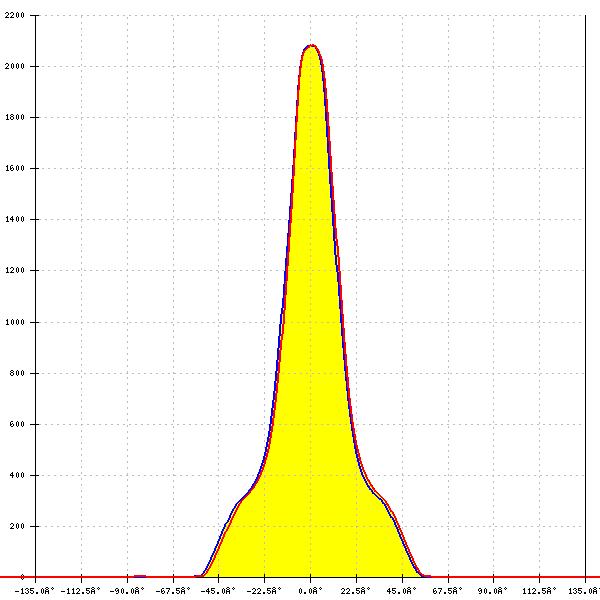The width and height of the screenshot is (600, 600).
Task: Click the positive 45.0 degree x-axis label
Action: tap(401, 591)
